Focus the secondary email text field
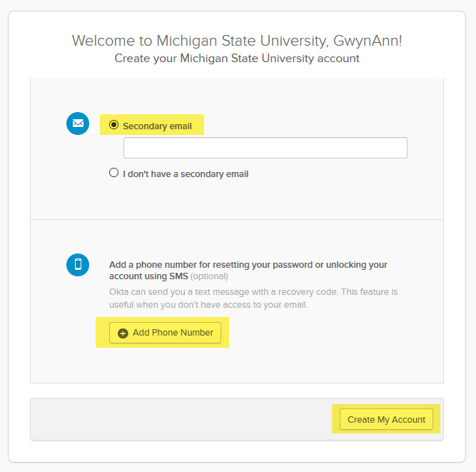The width and height of the screenshot is (476, 472). (x=265, y=148)
